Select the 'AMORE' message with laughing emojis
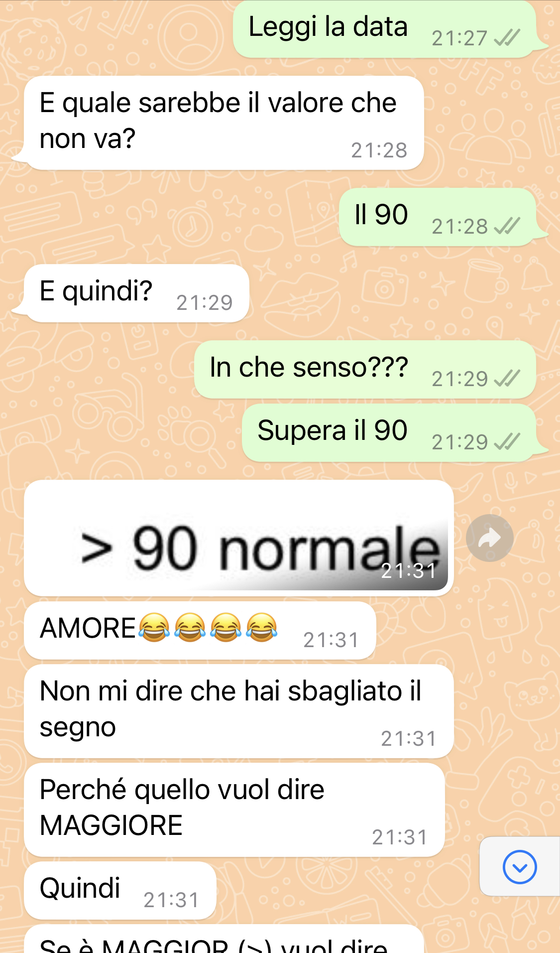The image size is (560, 953). coord(200,630)
